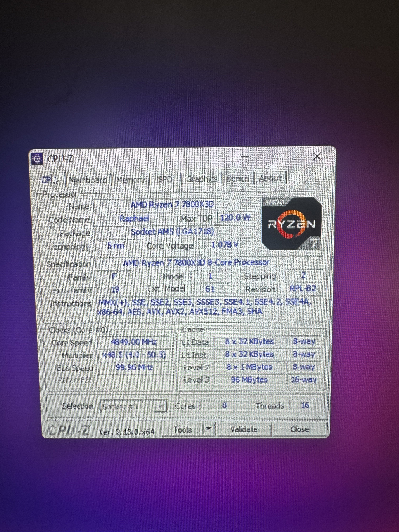Open the Tools dropdown arrow
This screenshot has height=532, width=399.
pyautogui.click(x=209, y=429)
